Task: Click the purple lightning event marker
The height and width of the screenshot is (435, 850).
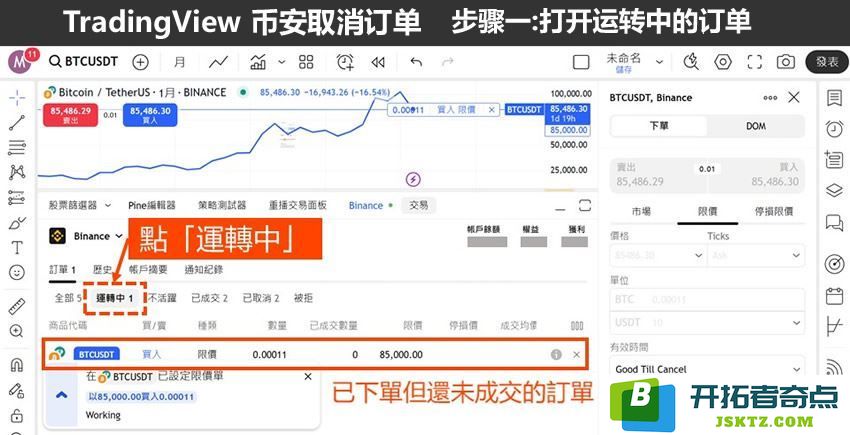Action: tap(413, 179)
